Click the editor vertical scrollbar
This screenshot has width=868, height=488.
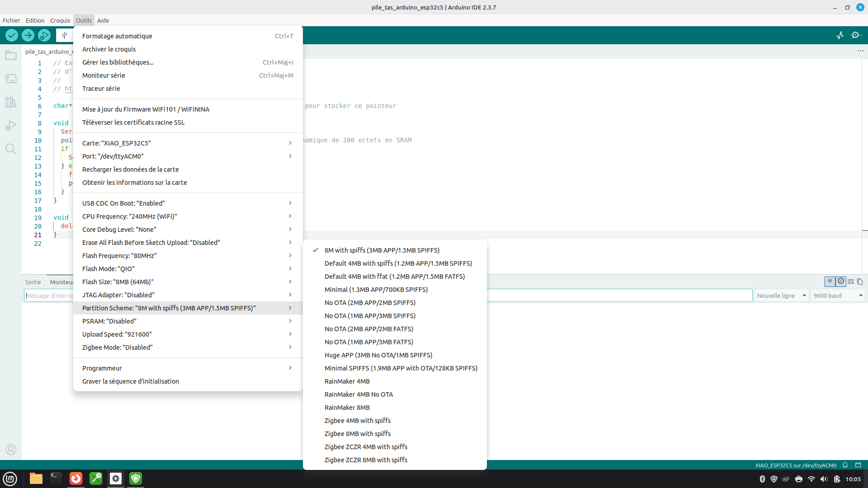click(864, 145)
